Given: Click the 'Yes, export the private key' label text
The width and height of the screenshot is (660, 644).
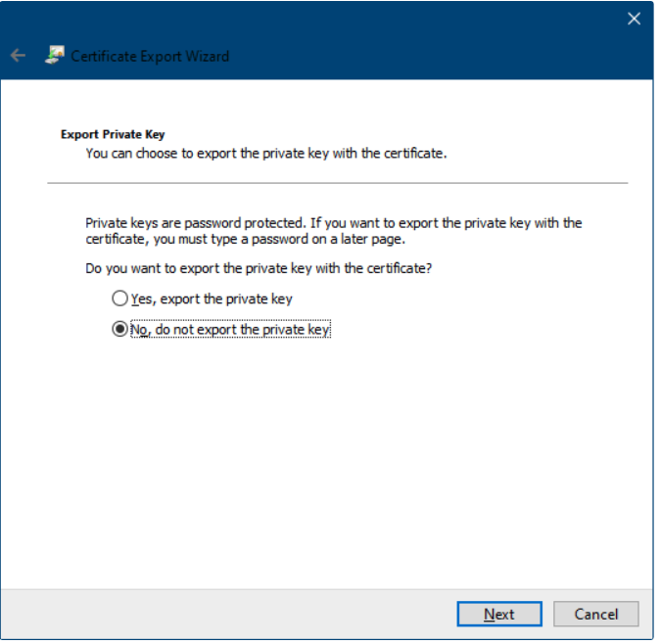Looking at the screenshot, I should [212, 299].
